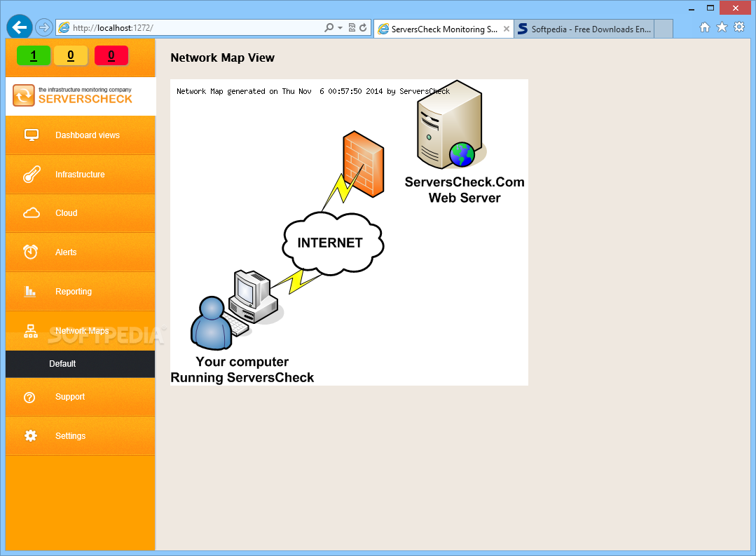This screenshot has width=756, height=556.
Task: Click the red down status counter
Action: point(111,56)
